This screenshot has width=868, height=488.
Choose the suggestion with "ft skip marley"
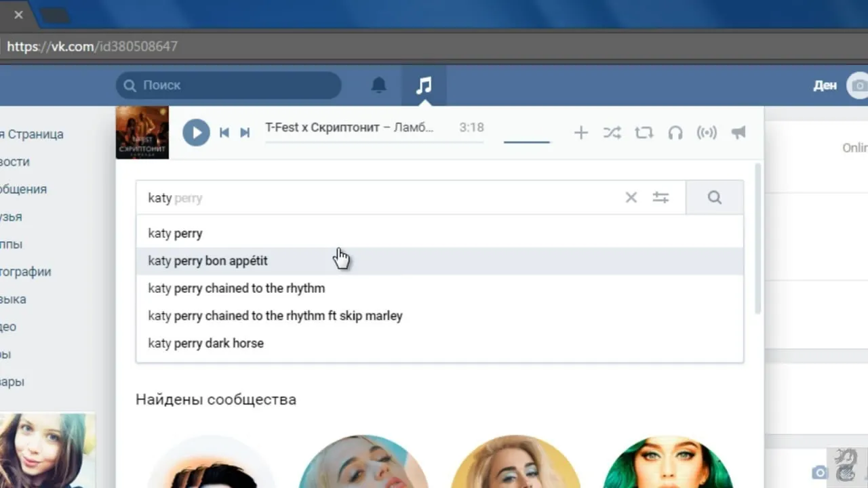[x=439, y=316]
